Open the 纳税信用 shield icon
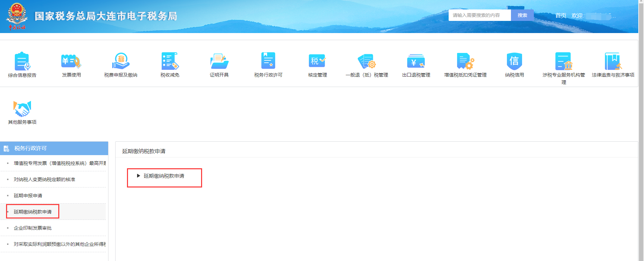Viewport: 644px width, 261px height. [514, 61]
